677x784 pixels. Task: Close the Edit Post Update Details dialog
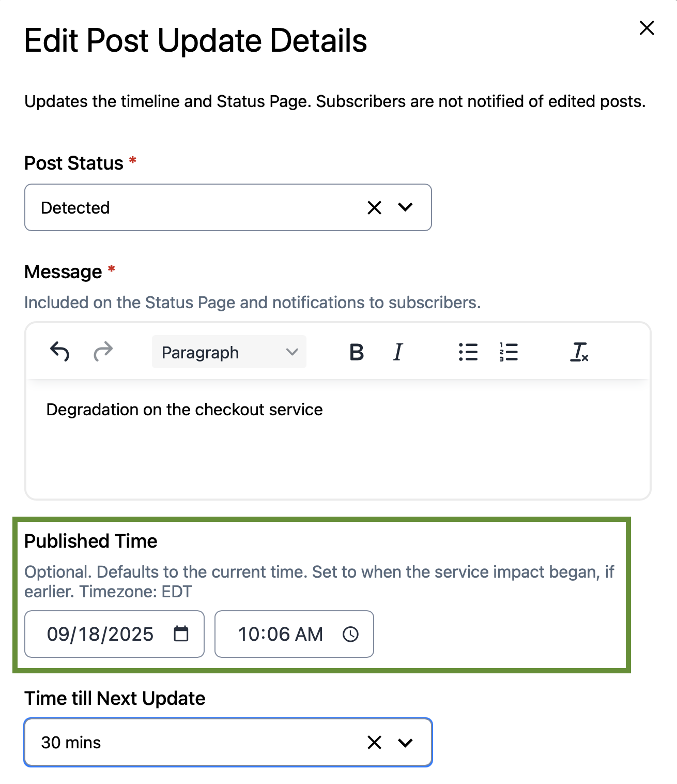coord(647,28)
